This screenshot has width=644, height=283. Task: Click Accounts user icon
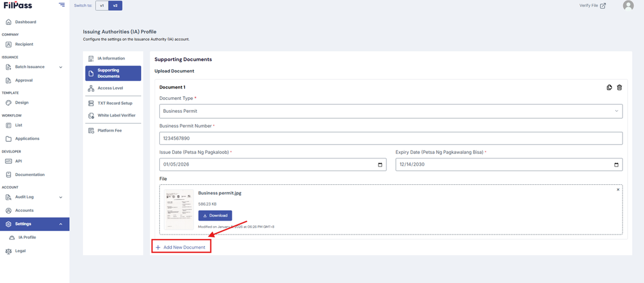tap(9, 211)
